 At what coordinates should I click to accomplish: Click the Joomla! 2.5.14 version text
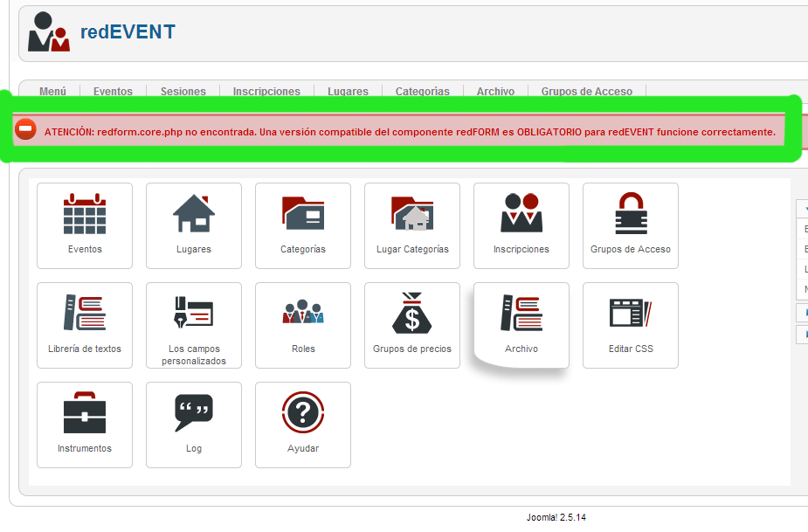pos(556,517)
